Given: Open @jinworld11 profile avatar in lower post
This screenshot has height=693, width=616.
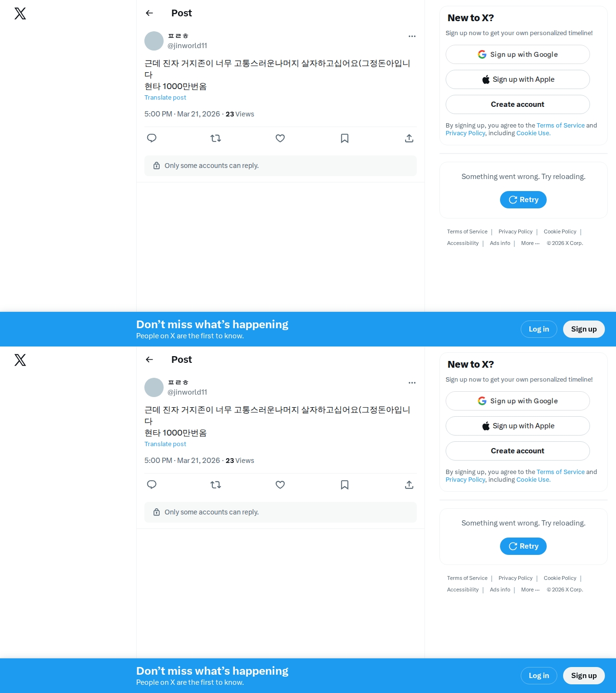Looking at the screenshot, I should point(154,387).
